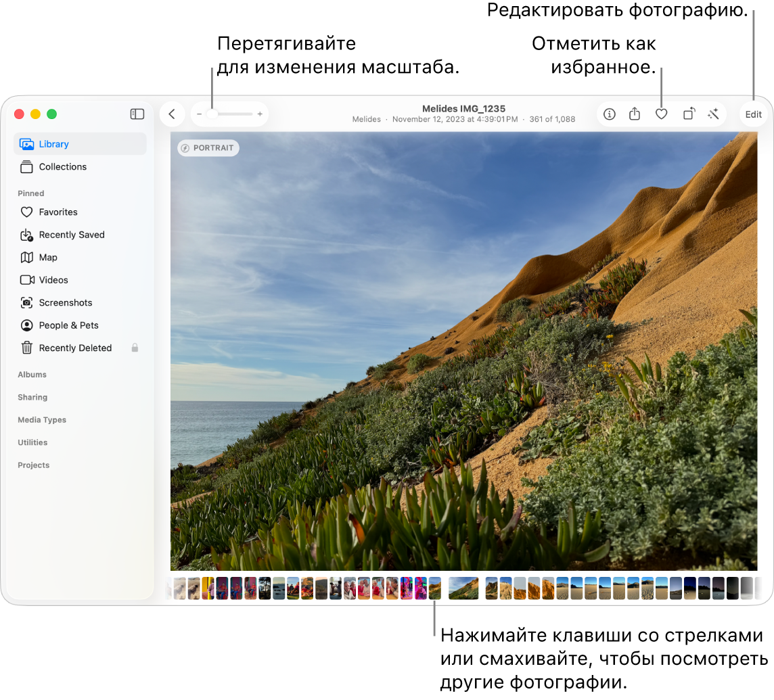Image resolution: width=774 pixels, height=700 pixels.
Task: Click the zoom out minus icon
Action: [x=199, y=114]
